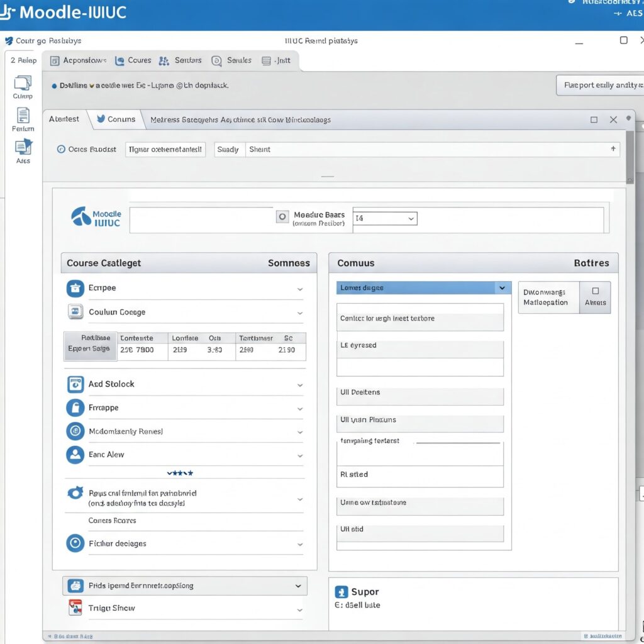644x644 pixels.
Task: Open the Lomes dagre dropdown
Action: click(424, 288)
